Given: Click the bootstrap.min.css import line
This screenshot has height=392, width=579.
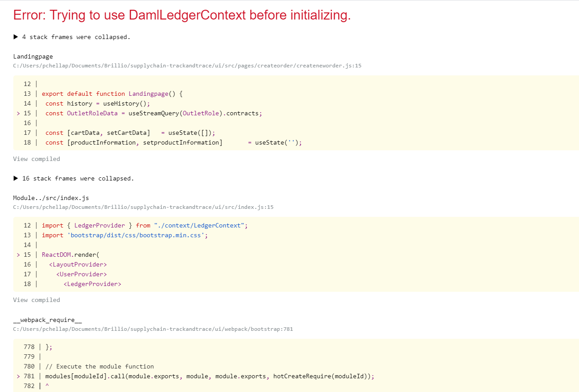Looking at the screenshot, I should 125,235.
